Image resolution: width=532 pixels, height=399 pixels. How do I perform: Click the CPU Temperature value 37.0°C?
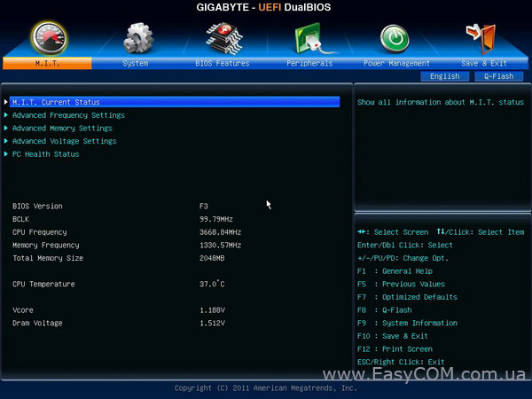coord(212,284)
